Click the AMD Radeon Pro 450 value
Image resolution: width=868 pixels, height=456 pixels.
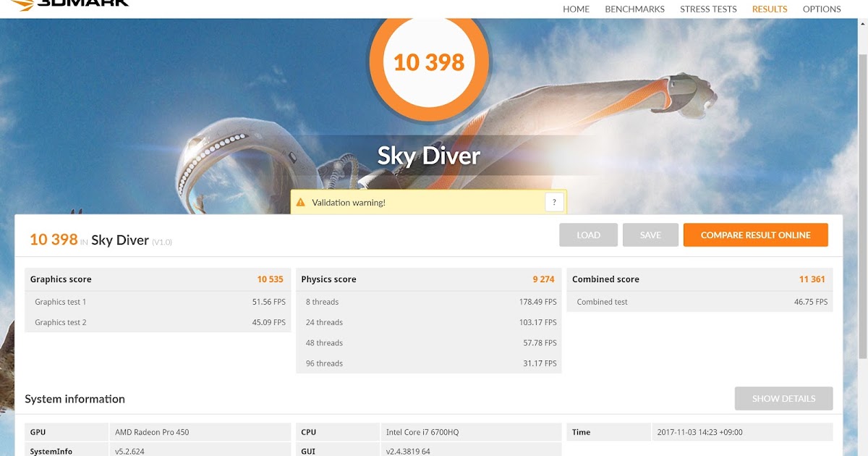tap(152, 432)
